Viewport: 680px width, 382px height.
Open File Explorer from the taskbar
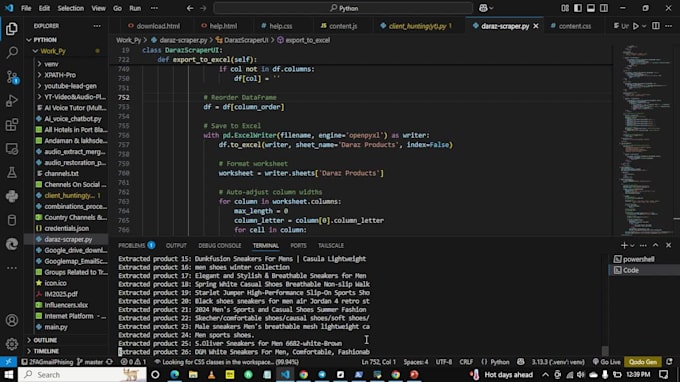(193, 375)
